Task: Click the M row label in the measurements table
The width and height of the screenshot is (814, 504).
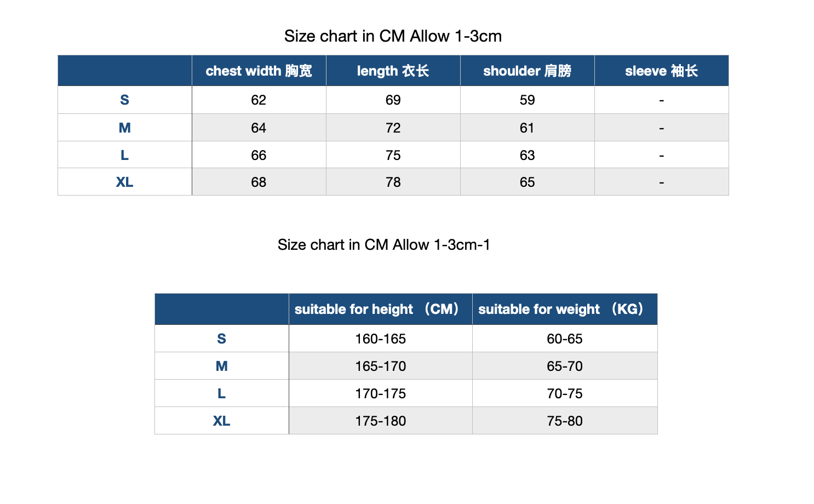Action: (124, 128)
